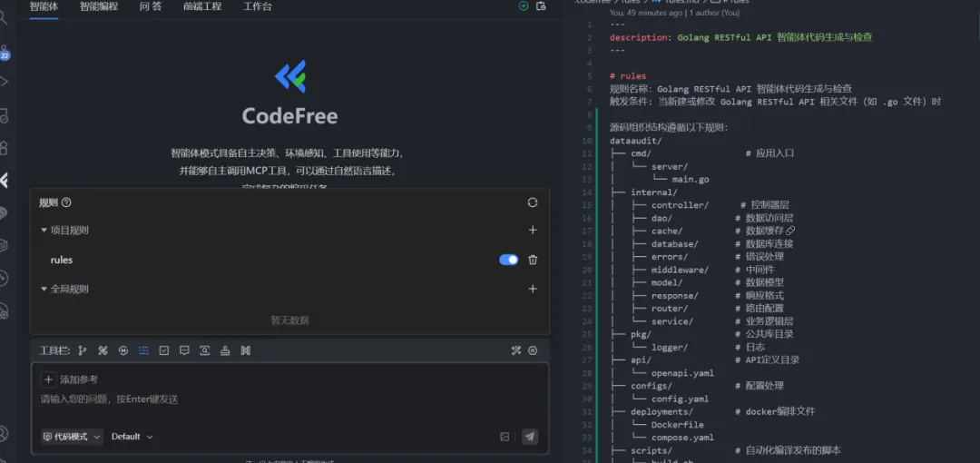Switch to the 工作台 tab
Viewport: 980px width, 463px height.
click(x=258, y=7)
